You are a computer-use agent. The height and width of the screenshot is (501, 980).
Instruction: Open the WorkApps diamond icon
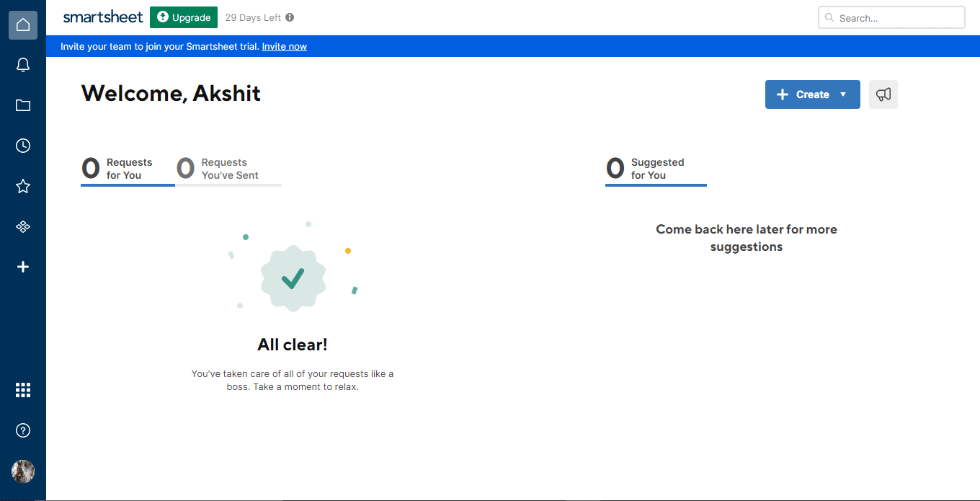tap(23, 227)
